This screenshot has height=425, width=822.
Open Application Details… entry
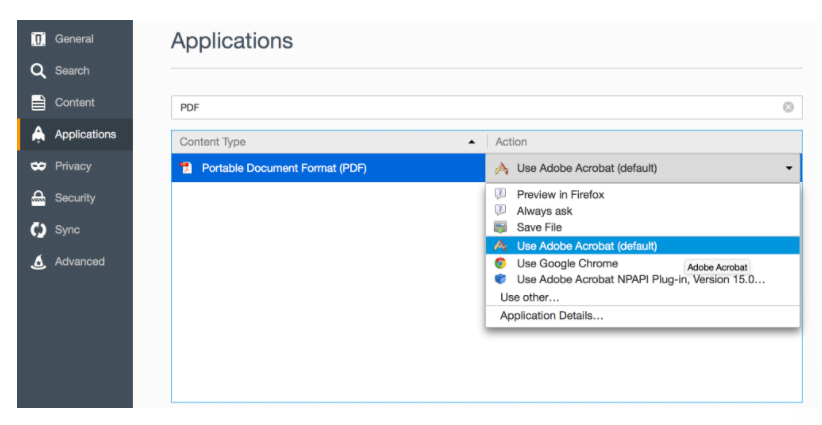[551, 316]
